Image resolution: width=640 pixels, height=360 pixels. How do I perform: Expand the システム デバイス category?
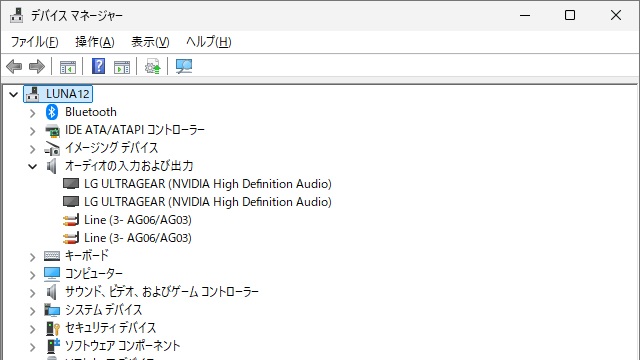point(33,311)
